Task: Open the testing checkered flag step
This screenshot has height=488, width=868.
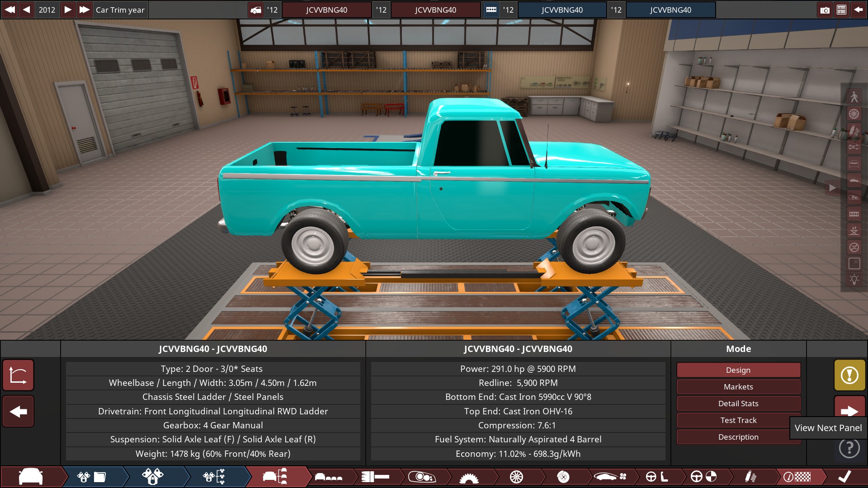Action: point(797,477)
